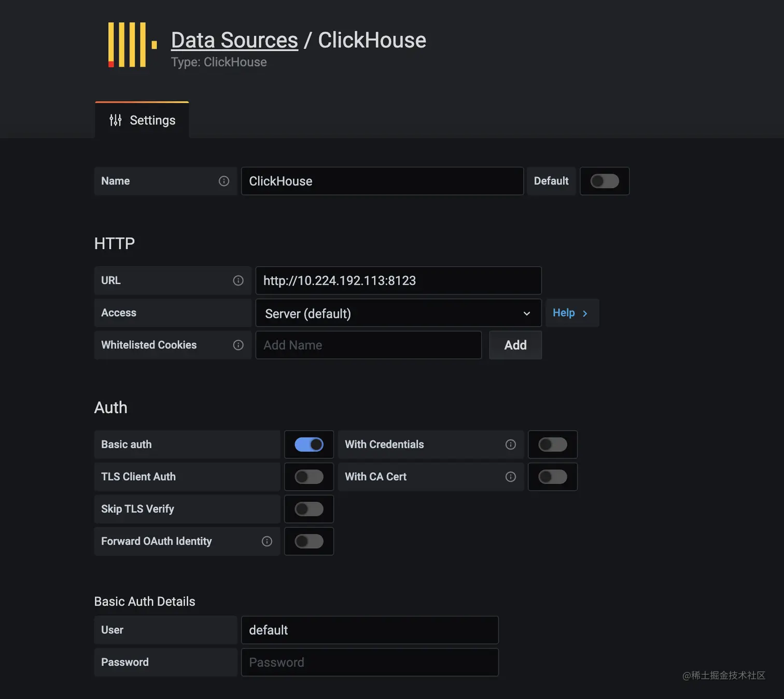The image size is (784, 699).
Task: Enable the TLS Client Auth toggle
Action: pyautogui.click(x=309, y=477)
